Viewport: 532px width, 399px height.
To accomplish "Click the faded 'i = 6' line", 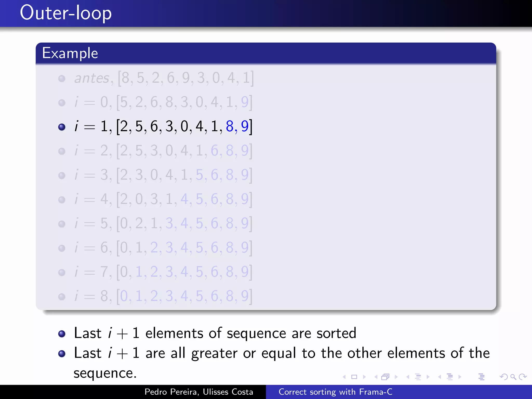I will 163,248.
